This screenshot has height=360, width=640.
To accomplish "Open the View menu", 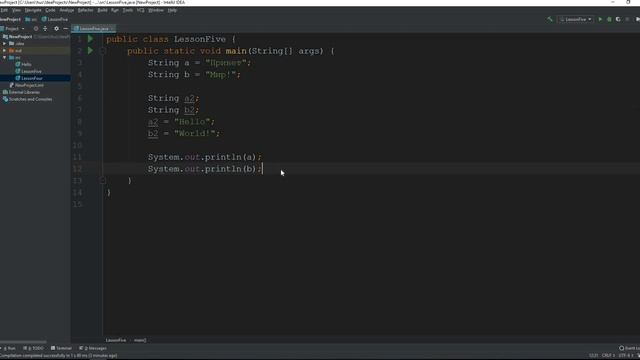I will click(16, 10).
